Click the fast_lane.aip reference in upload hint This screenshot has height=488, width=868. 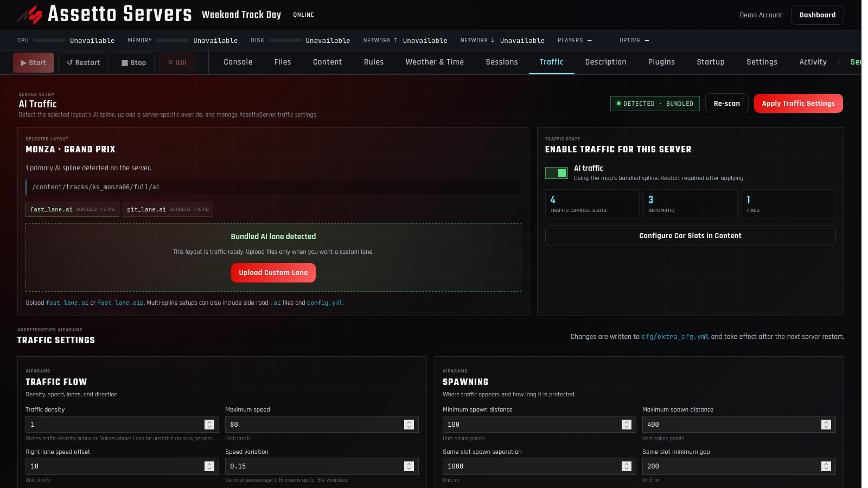pyautogui.click(x=120, y=303)
